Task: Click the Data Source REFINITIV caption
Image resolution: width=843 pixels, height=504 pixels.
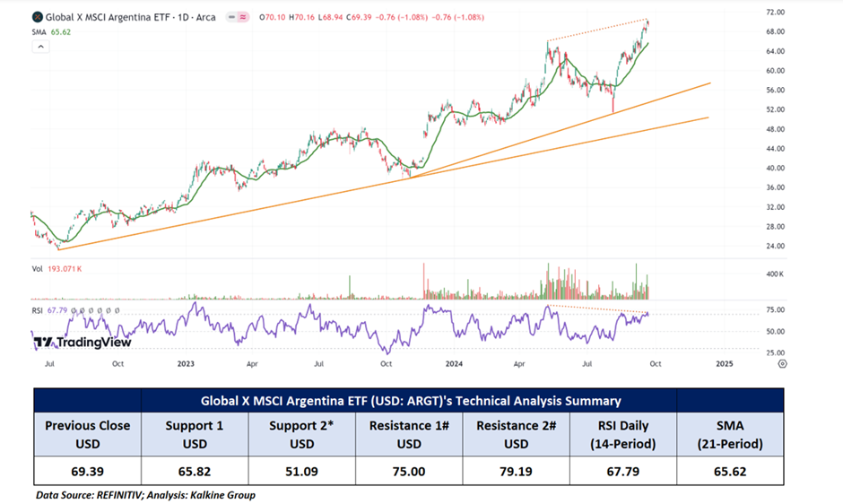Action: (x=145, y=495)
